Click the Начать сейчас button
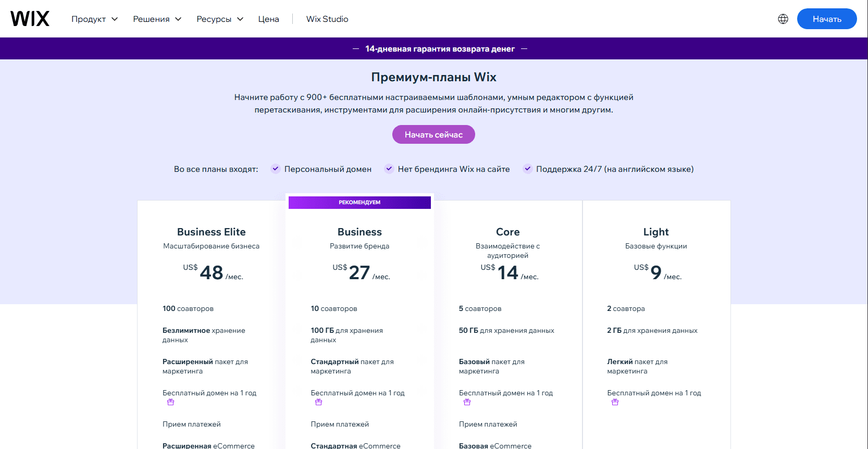This screenshot has width=868, height=449. click(x=433, y=134)
